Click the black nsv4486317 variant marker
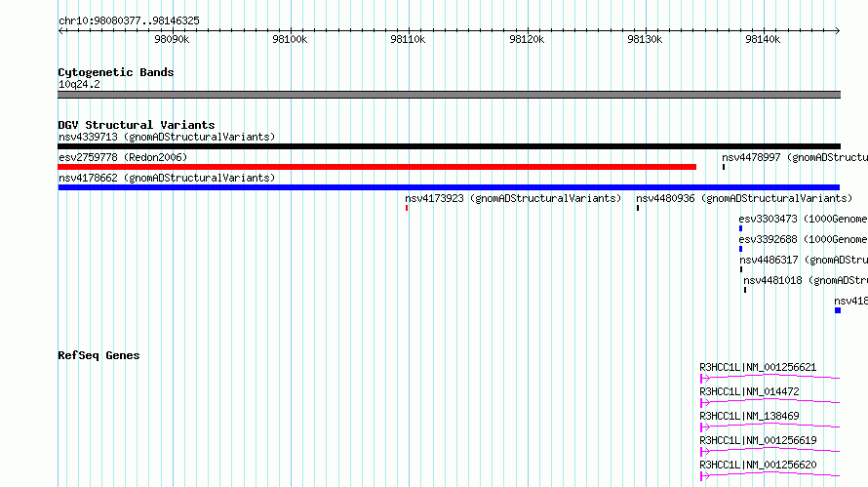This screenshot has width=868, height=487. point(741,269)
